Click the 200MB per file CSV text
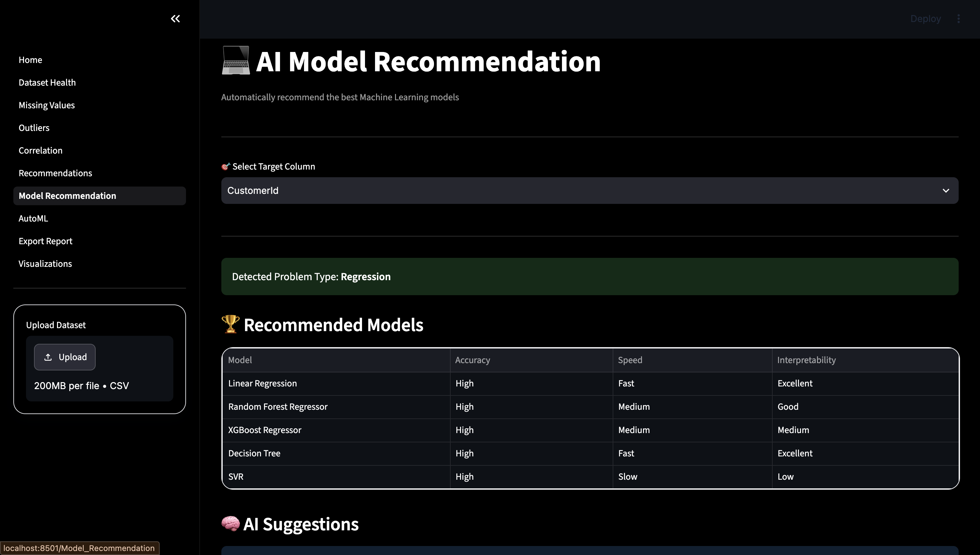Viewport: 980px width, 555px height. [x=82, y=386]
